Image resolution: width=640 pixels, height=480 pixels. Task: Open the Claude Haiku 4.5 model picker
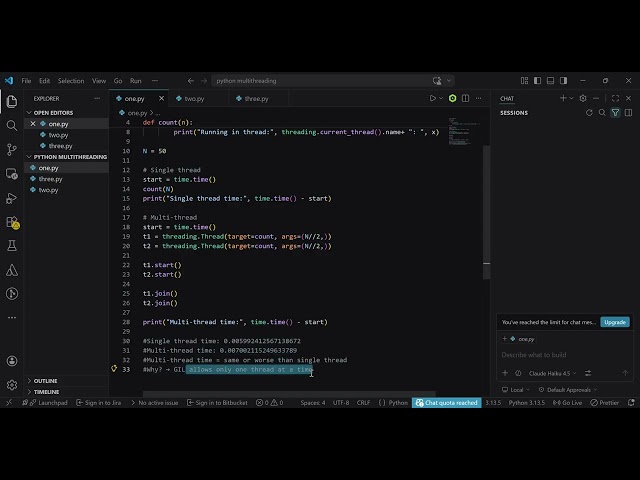(553, 373)
